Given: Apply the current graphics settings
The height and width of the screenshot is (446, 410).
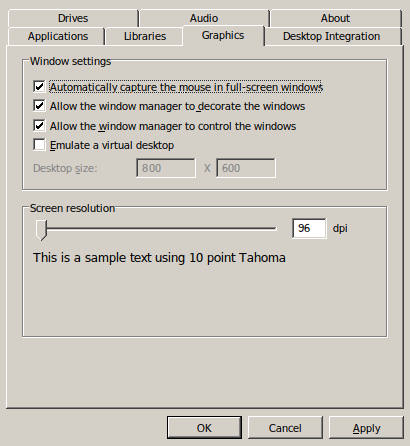Looking at the screenshot, I should tap(366, 428).
